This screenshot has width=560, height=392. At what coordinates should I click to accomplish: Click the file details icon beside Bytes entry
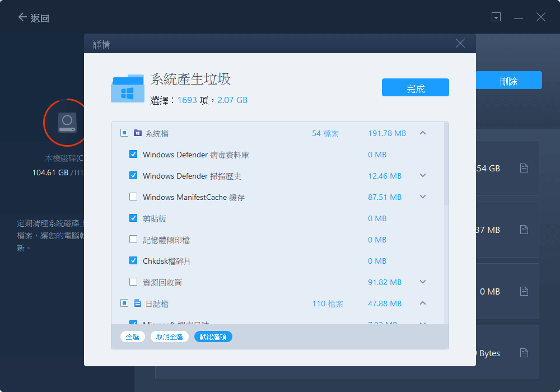[x=524, y=353]
